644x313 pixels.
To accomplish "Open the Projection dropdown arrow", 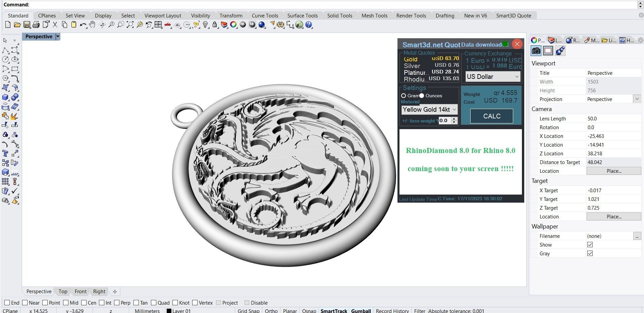I will (637, 99).
